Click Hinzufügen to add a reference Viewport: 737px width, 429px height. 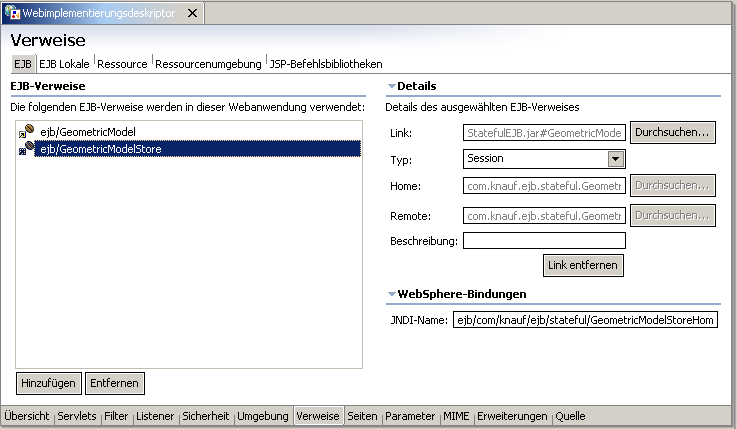(x=48, y=383)
